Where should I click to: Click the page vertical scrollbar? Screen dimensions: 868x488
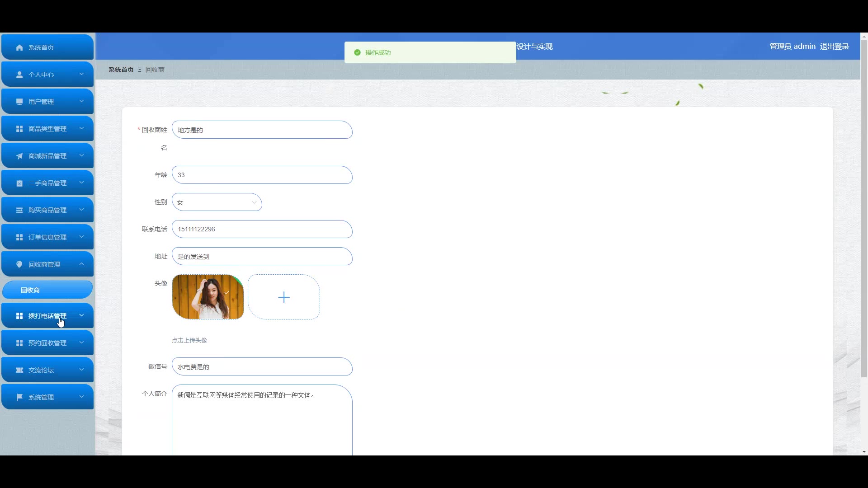(864, 208)
